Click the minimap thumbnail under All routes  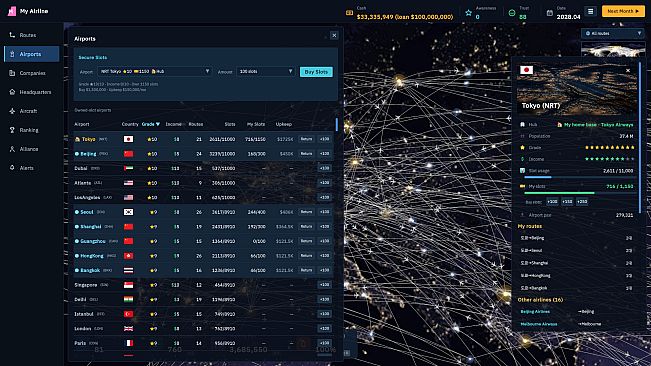click(x=613, y=49)
